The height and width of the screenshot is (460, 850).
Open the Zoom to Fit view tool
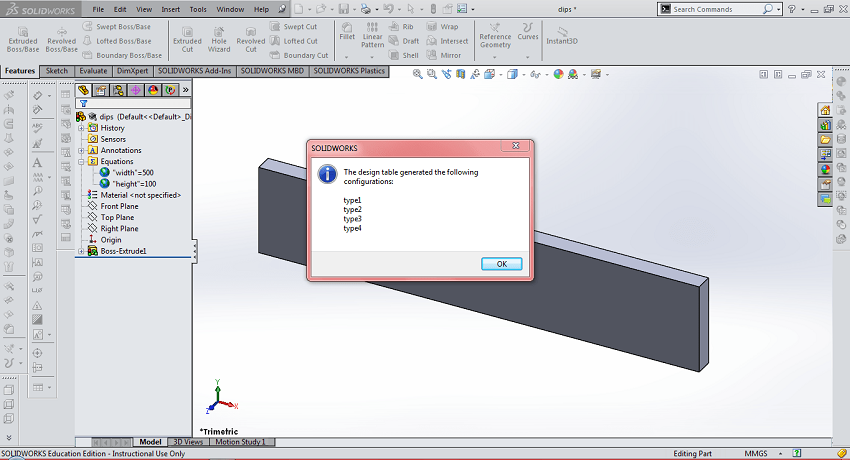[417, 74]
